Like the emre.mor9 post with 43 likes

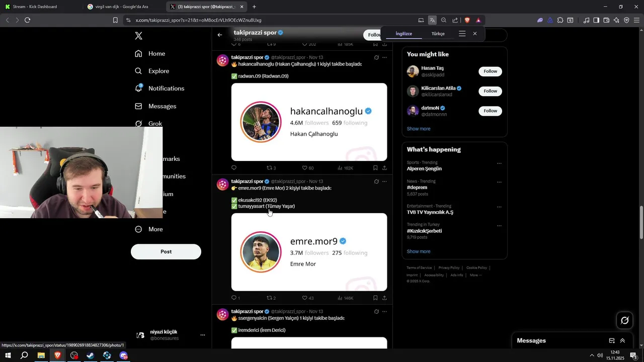308,298
